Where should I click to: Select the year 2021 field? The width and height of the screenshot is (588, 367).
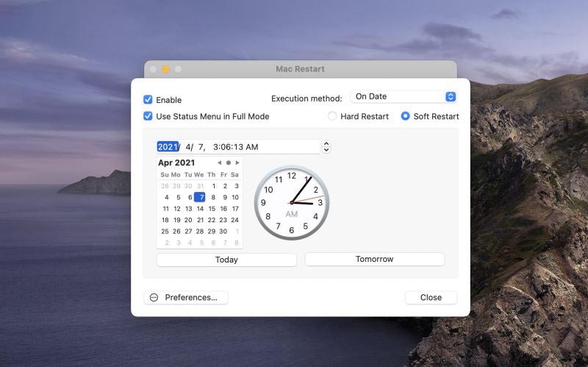168,146
